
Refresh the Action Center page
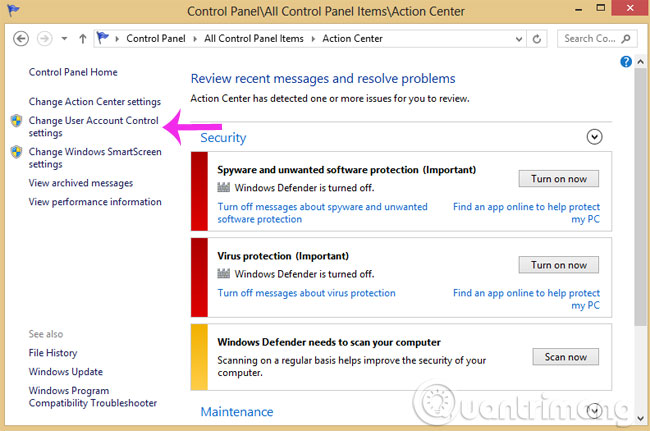click(537, 39)
